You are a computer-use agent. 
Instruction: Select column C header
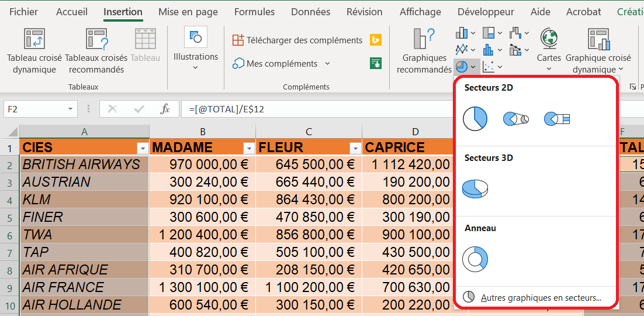309,131
